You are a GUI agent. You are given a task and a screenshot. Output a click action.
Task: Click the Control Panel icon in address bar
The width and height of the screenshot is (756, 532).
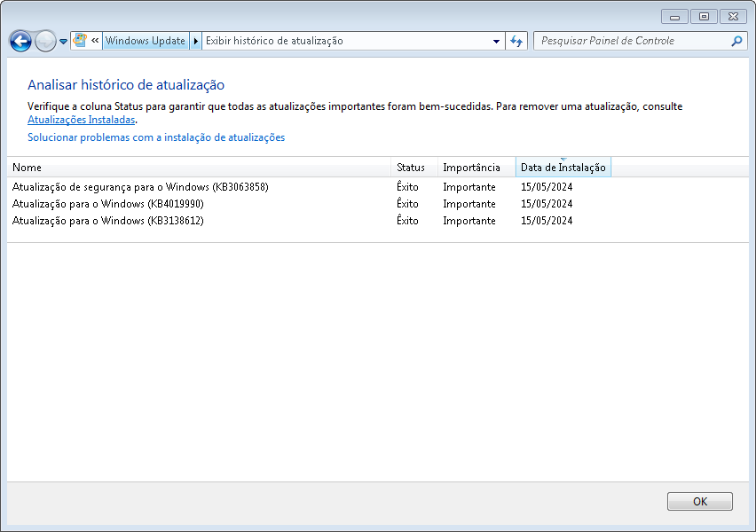pos(80,41)
